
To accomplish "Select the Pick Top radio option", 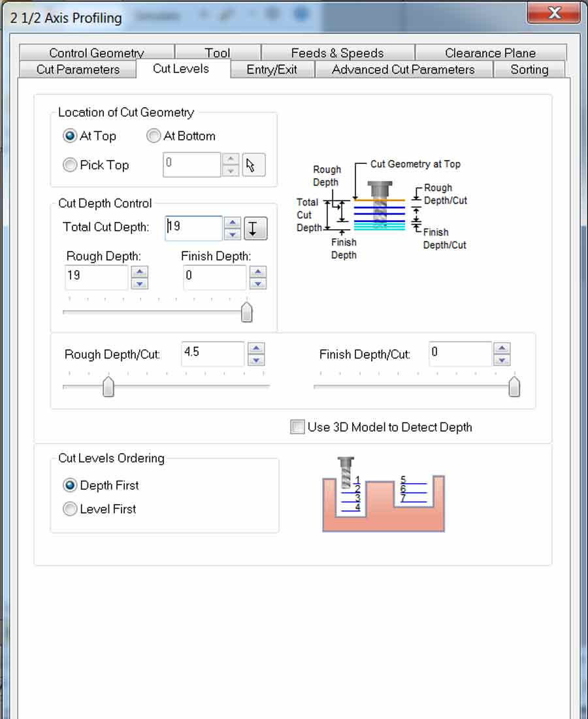I will point(70,165).
